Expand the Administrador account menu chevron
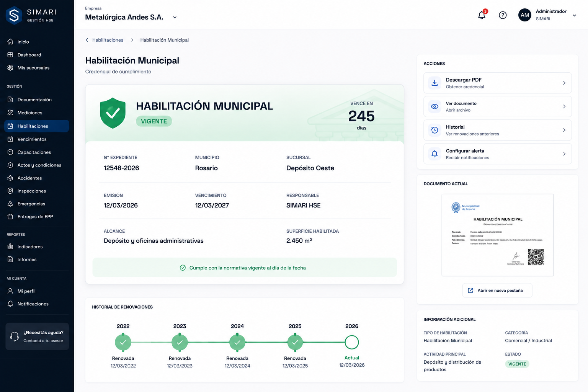Viewport: 588px width, 392px height. click(x=574, y=15)
